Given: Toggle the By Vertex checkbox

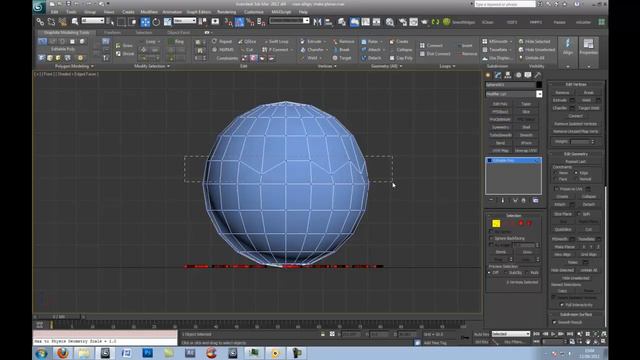Looking at the screenshot, I should coord(491,231).
